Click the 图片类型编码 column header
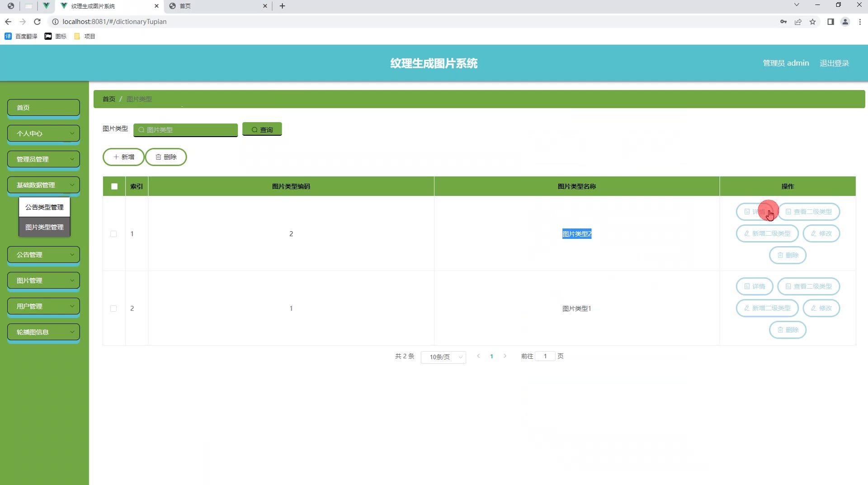This screenshot has width=868, height=485. click(x=291, y=186)
